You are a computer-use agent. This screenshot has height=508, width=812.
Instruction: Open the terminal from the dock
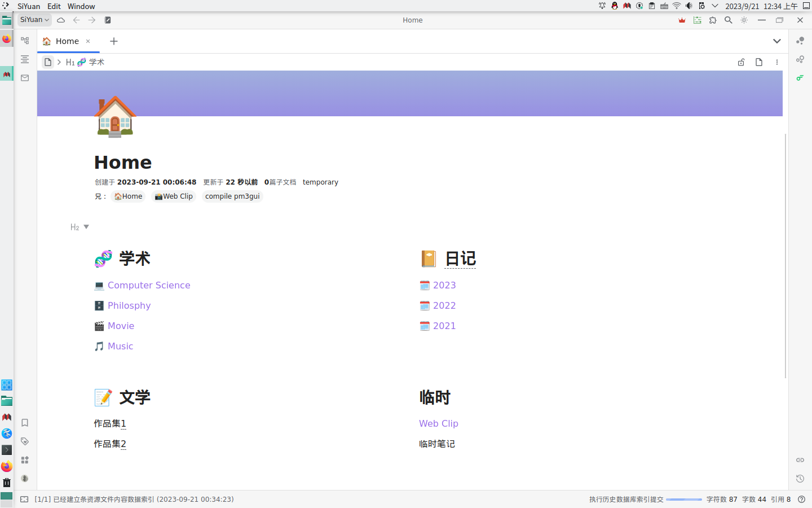point(7,450)
